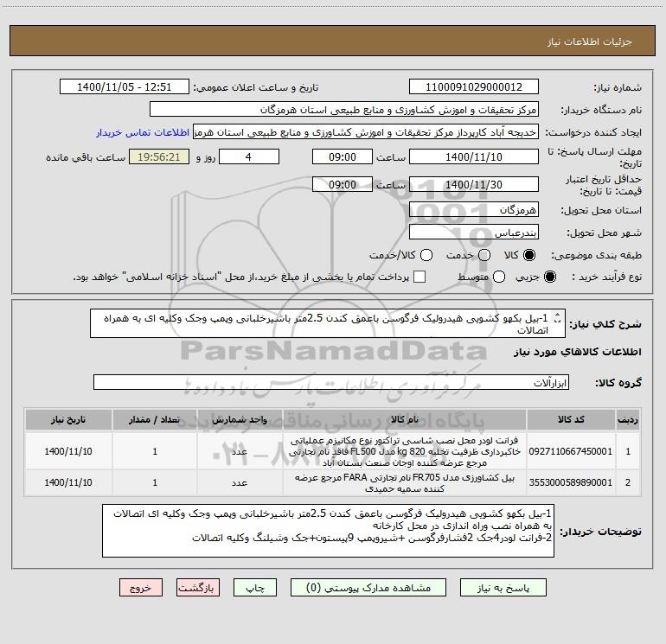Viewport: 666px width, 644px height.
Task: Click the general need description text box
Action: pos(328,323)
